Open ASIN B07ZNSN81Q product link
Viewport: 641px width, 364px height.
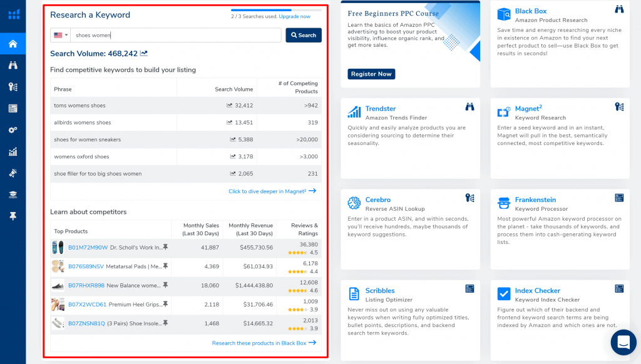pos(86,323)
